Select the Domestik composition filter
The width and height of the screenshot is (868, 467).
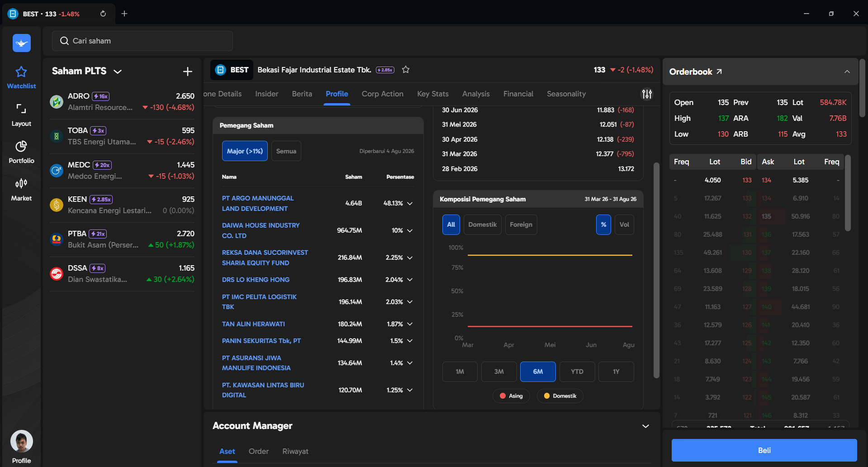482,224
